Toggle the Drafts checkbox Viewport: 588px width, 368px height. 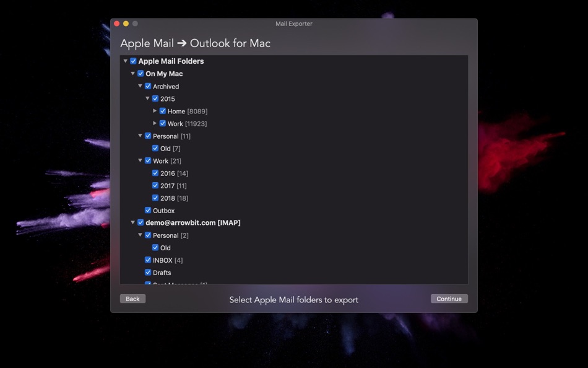coord(148,272)
